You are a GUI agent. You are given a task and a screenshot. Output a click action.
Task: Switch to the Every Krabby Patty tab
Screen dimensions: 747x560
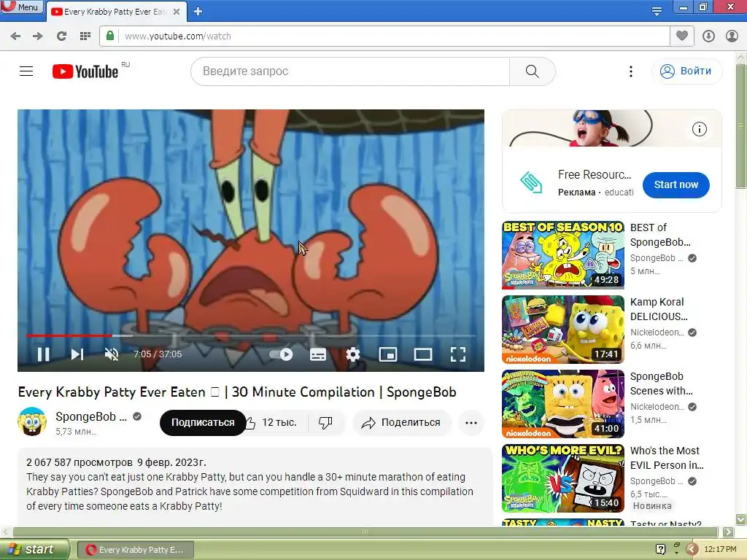click(115, 12)
